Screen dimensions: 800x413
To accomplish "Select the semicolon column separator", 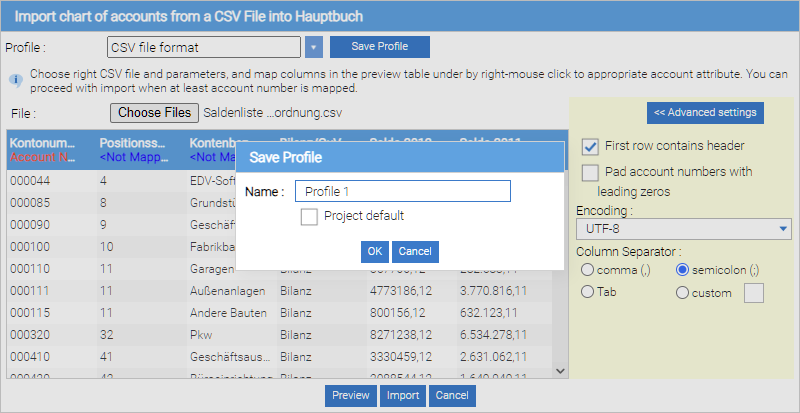I will pos(684,269).
